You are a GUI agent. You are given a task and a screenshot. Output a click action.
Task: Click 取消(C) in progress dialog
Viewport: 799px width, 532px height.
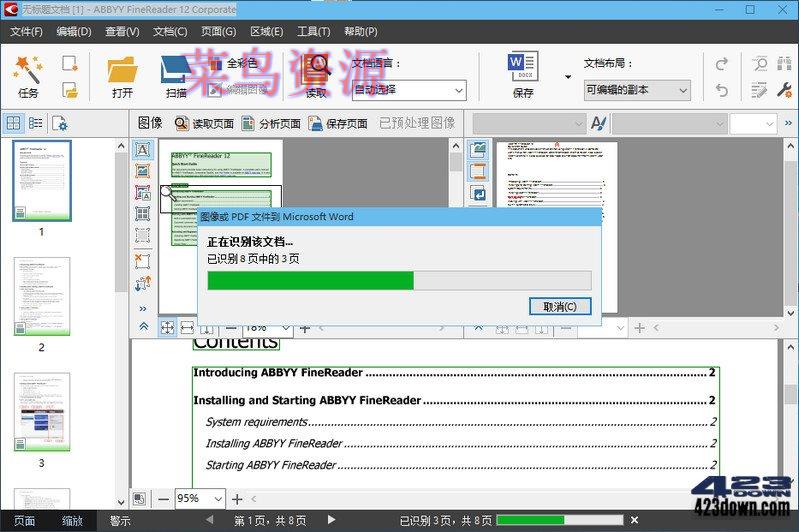point(560,307)
